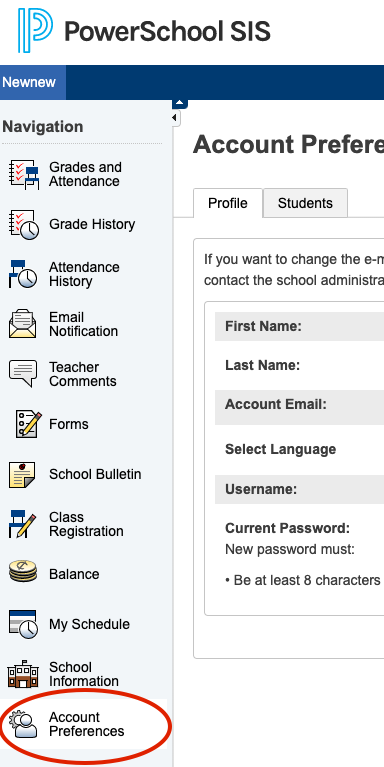384x767 pixels.
Task: Click the Forms pencil checklist icon
Action: (x=28, y=424)
